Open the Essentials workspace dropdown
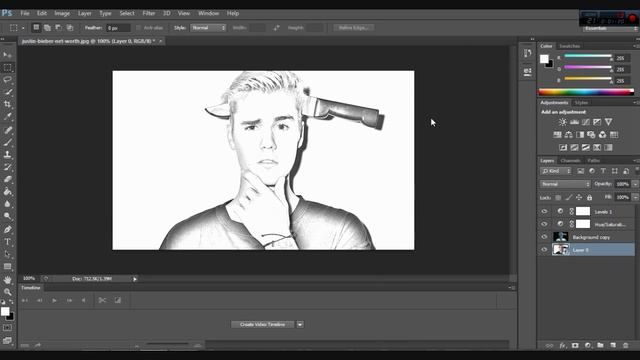The width and height of the screenshot is (640, 360). click(x=610, y=29)
